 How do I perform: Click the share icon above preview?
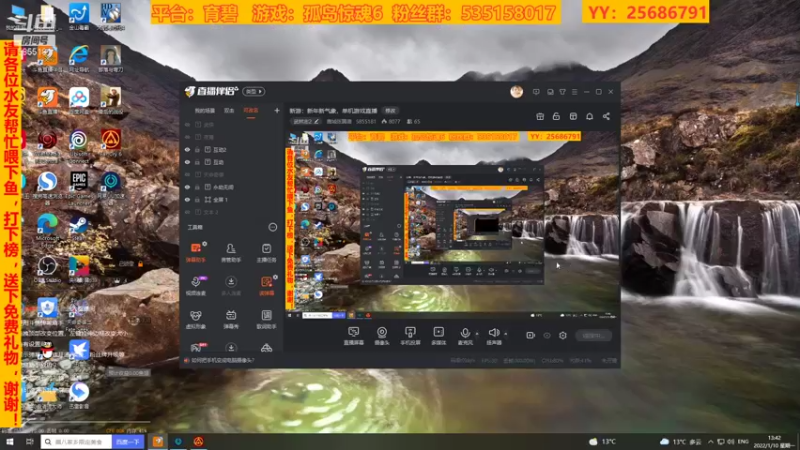[606, 116]
